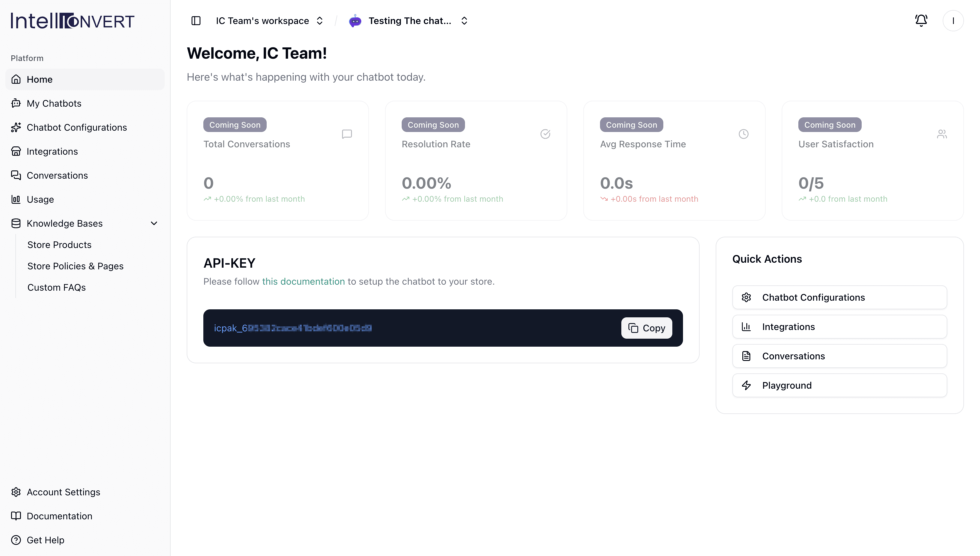Viewport: 980px width, 556px height.
Task: Click the Avg Response Time clock icon
Action: coord(743,134)
